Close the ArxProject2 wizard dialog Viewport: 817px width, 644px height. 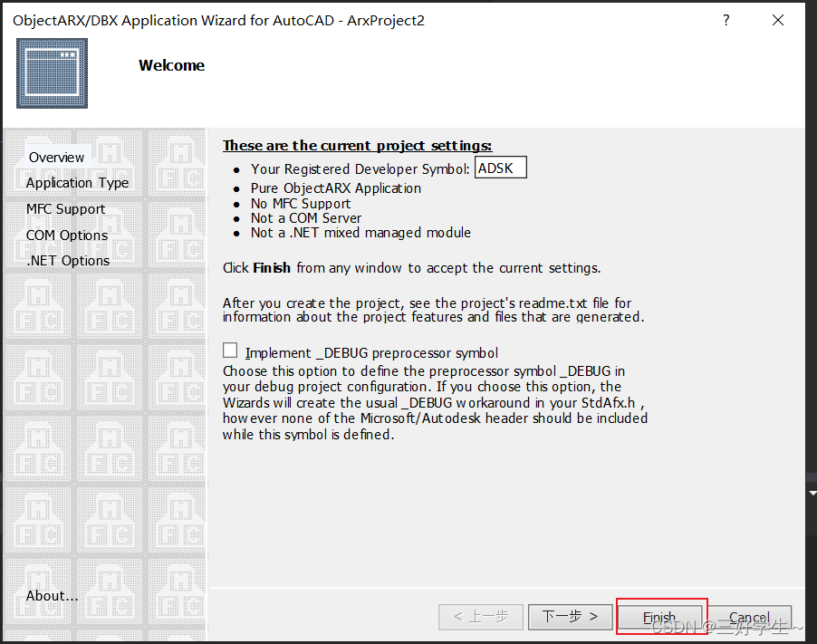(x=777, y=20)
